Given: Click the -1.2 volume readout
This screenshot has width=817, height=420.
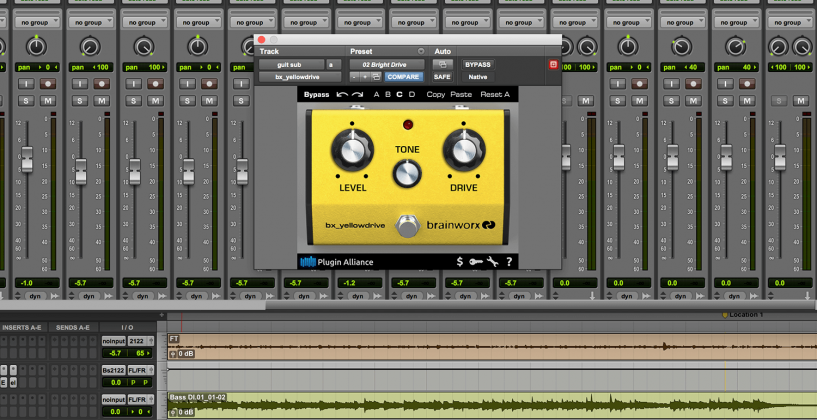Looking at the screenshot, I should click(x=358, y=283).
